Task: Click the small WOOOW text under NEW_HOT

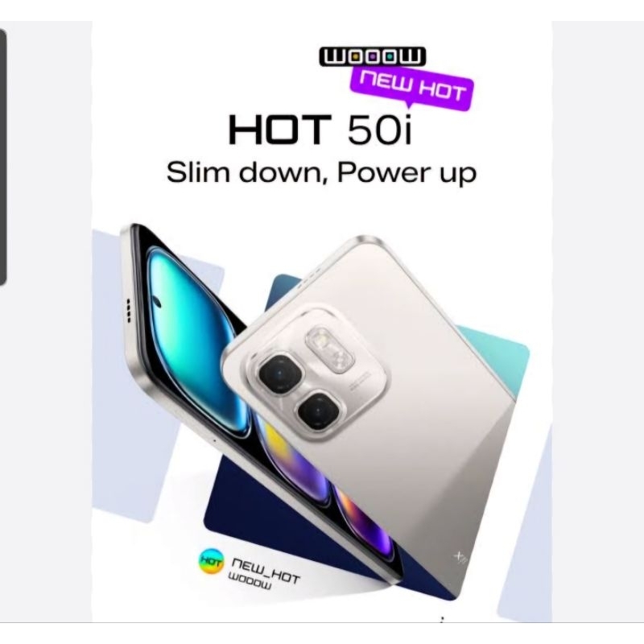Action: click(250, 582)
